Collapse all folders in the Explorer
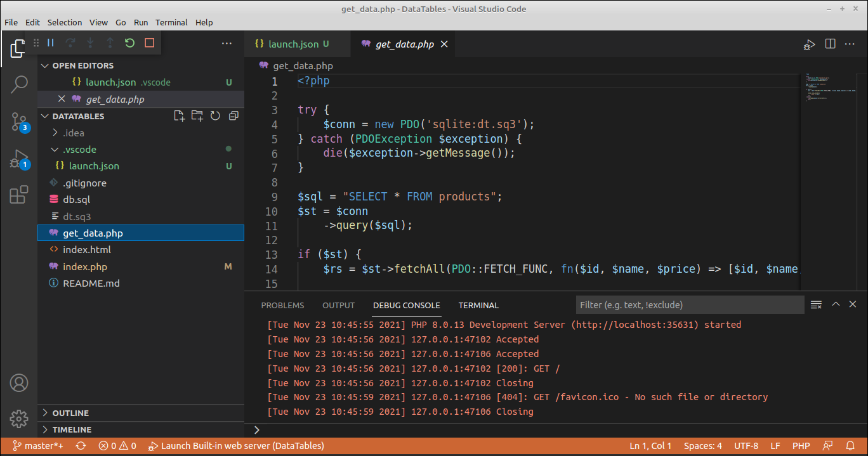 (x=233, y=115)
